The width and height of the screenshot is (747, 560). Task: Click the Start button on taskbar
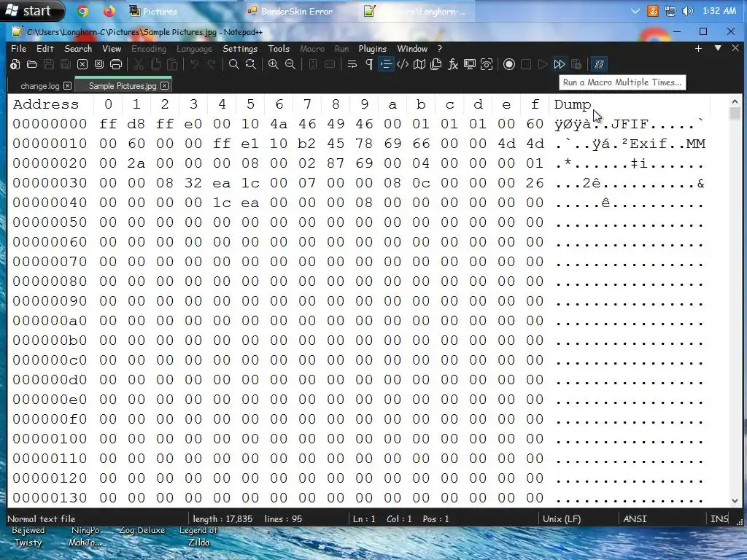32,10
